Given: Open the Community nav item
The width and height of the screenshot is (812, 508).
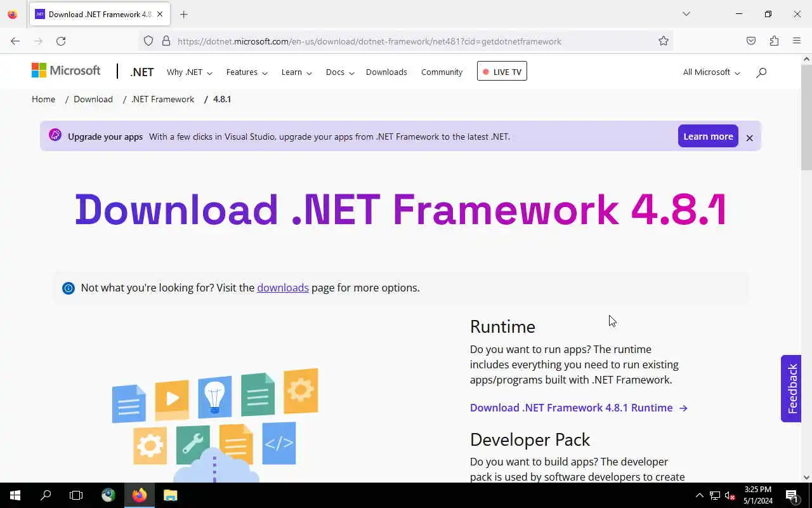Looking at the screenshot, I should pyautogui.click(x=442, y=72).
